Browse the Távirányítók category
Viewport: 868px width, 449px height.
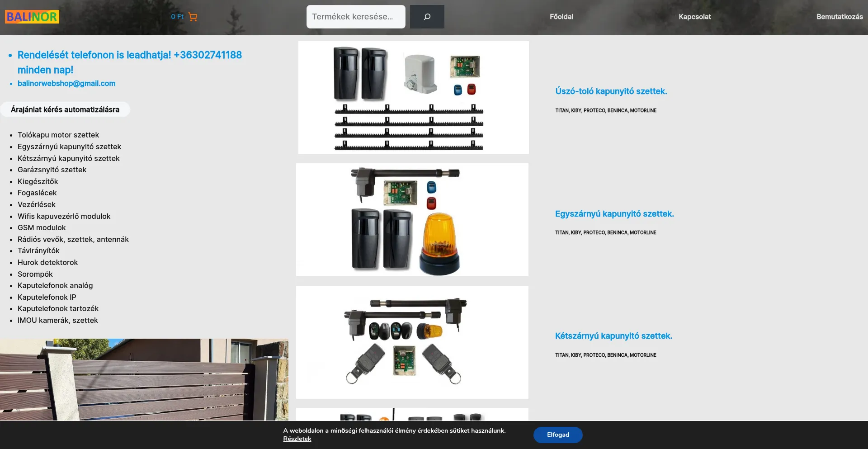(38, 250)
